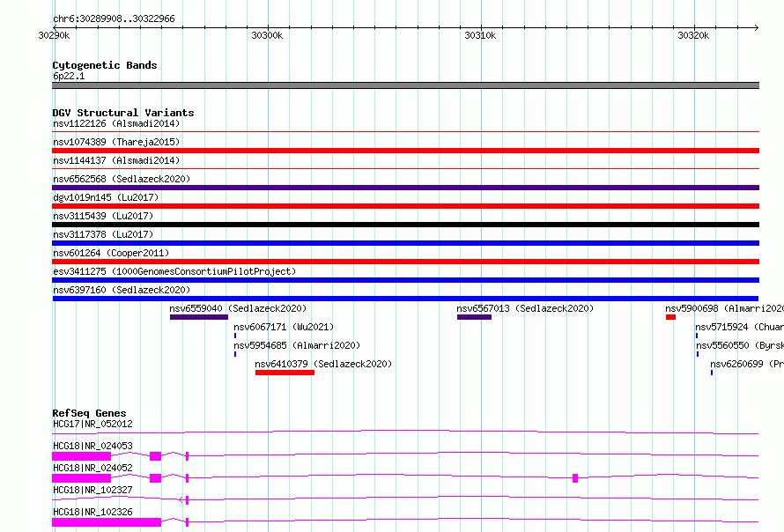The image size is (784, 532).
Task: Click the nsv5900698 variant label
Action: 724,308
